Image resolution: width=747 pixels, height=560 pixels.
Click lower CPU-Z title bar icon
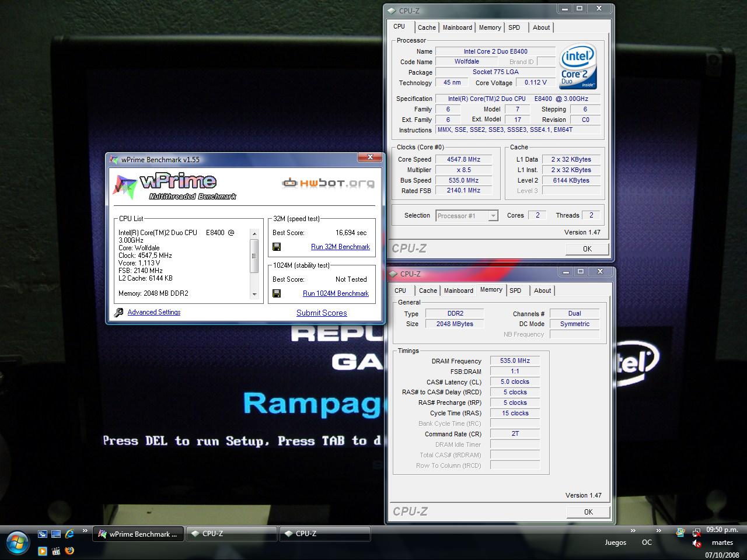point(393,274)
